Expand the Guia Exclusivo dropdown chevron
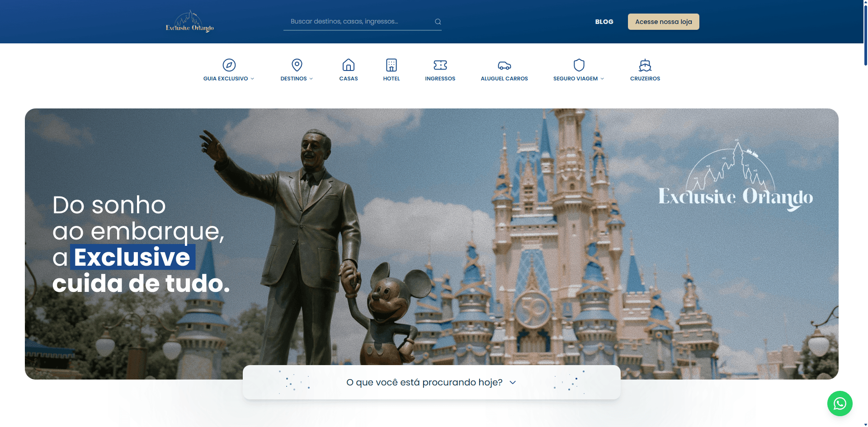This screenshot has width=868, height=427. click(252, 79)
